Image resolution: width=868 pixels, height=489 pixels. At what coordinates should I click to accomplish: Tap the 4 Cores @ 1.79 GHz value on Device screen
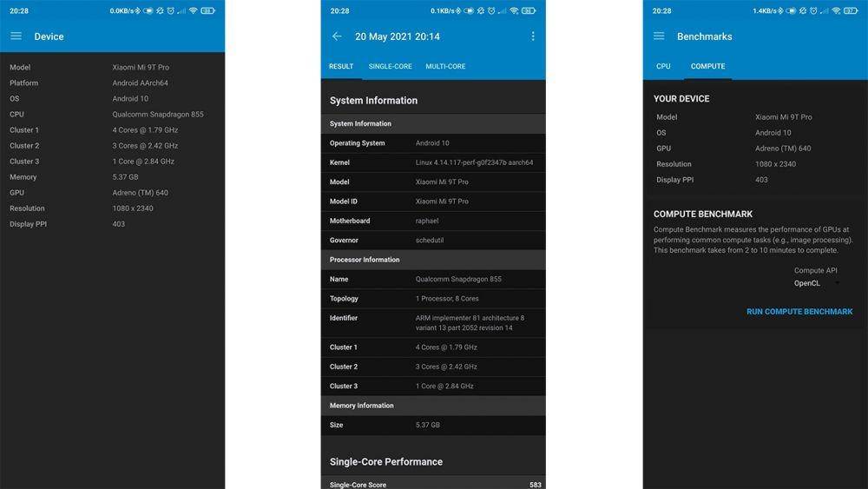(145, 130)
